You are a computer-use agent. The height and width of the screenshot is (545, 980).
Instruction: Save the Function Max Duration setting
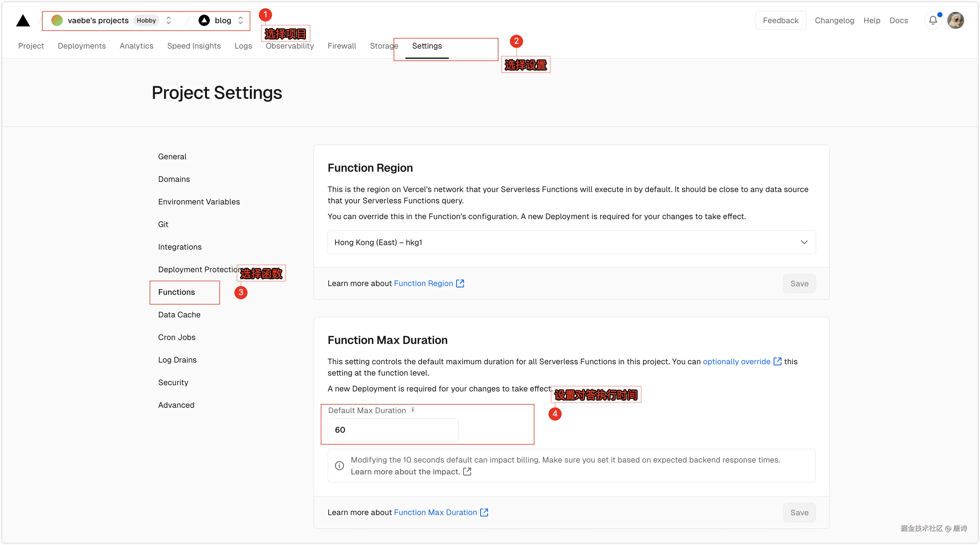coord(799,512)
